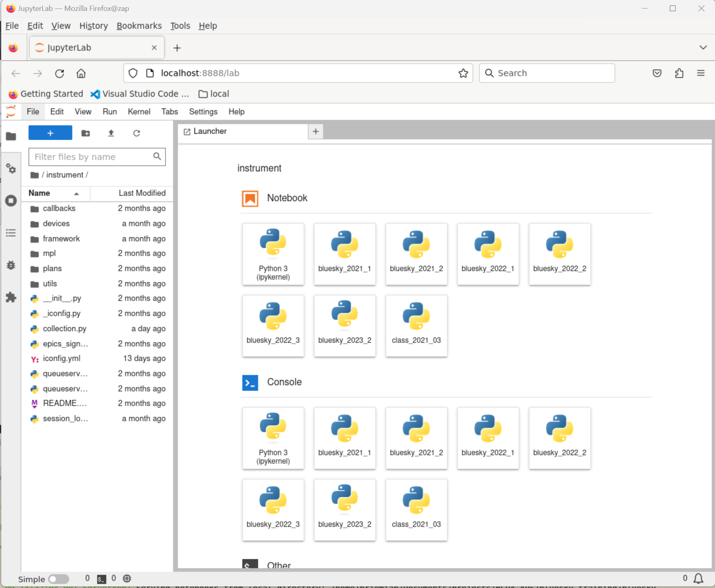This screenshot has width=715, height=588.
Task: Open JupyterLab Kernel menu
Action: [139, 112]
